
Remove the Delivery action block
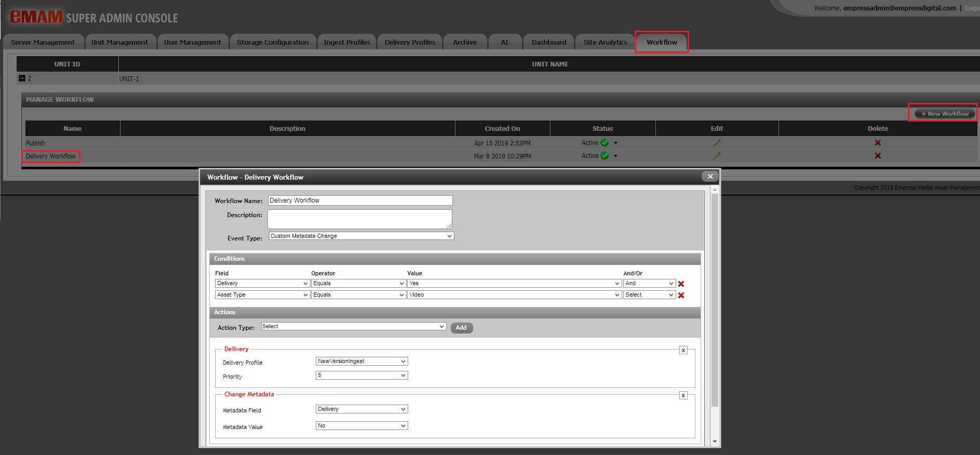[x=683, y=350]
